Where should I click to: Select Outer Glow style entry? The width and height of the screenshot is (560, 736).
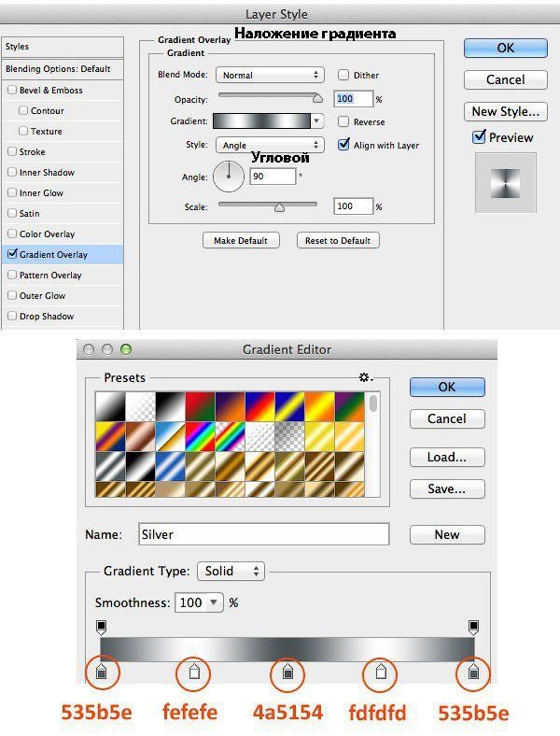[x=63, y=296]
